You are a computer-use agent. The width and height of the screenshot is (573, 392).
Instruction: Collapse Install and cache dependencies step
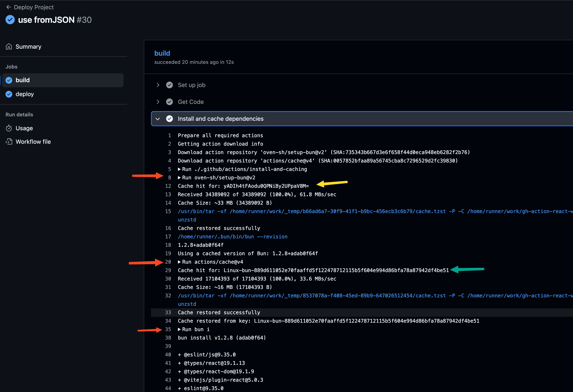pyautogui.click(x=158, y=119)
